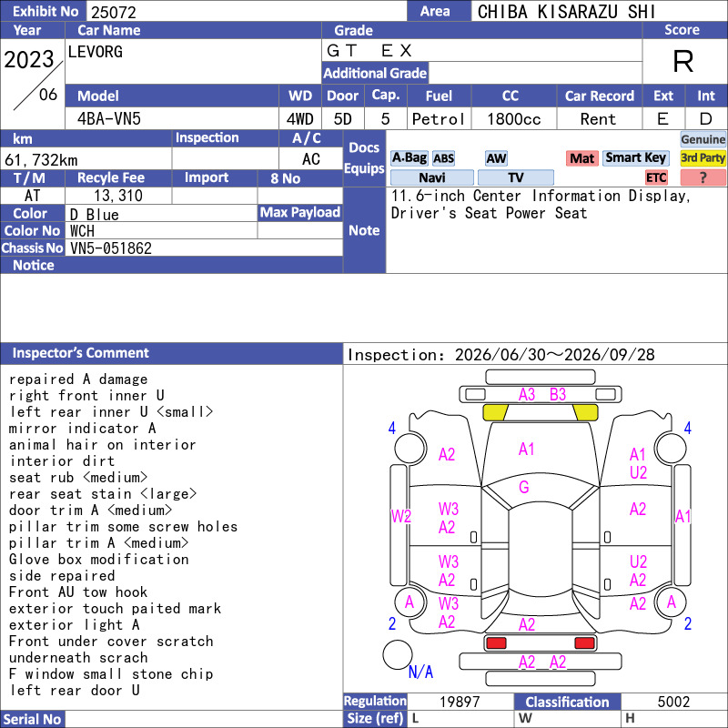This screenshot has width=728, height=728.
Task: Click the A-Bag equipment badge
Action: pyautogui.click(x=409, y=158)
